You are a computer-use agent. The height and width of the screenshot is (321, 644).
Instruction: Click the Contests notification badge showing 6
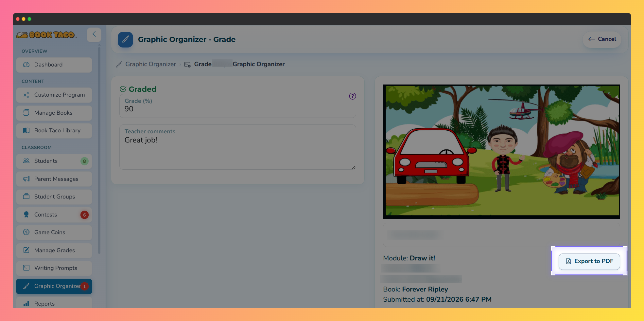tap(84, 215)
